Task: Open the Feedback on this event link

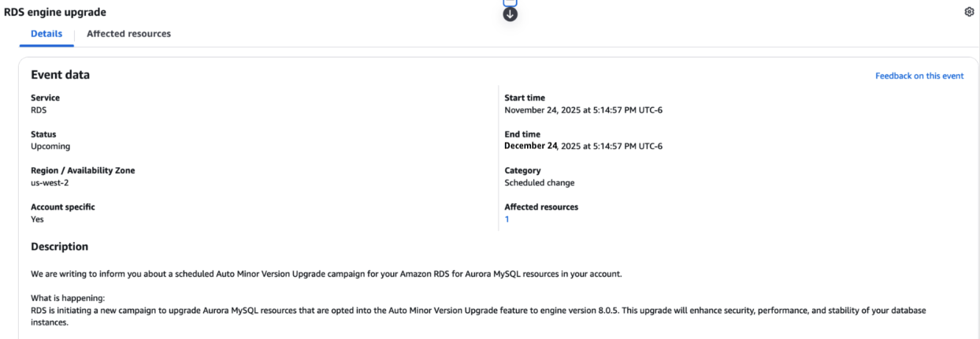Action: click(x=919, y=76)
